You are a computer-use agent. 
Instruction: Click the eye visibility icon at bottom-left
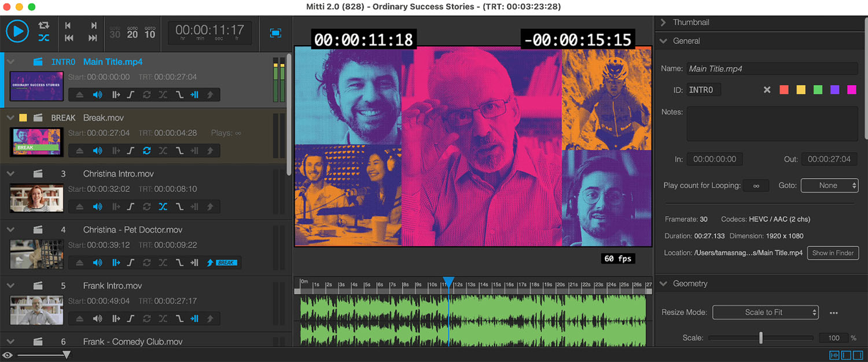[x=8, y=355]
